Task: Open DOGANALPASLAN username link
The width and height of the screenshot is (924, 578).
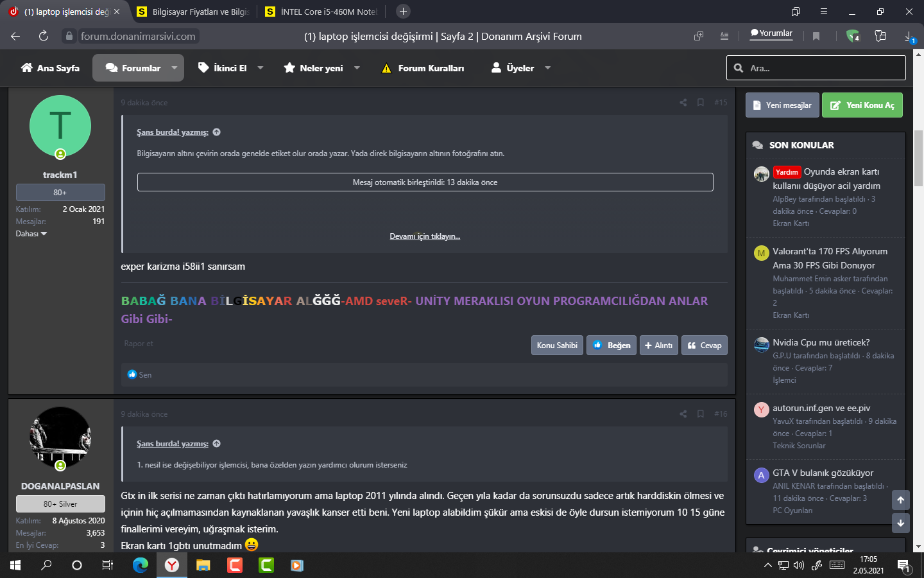Action: pyautogui.click(x=60, y=486)
